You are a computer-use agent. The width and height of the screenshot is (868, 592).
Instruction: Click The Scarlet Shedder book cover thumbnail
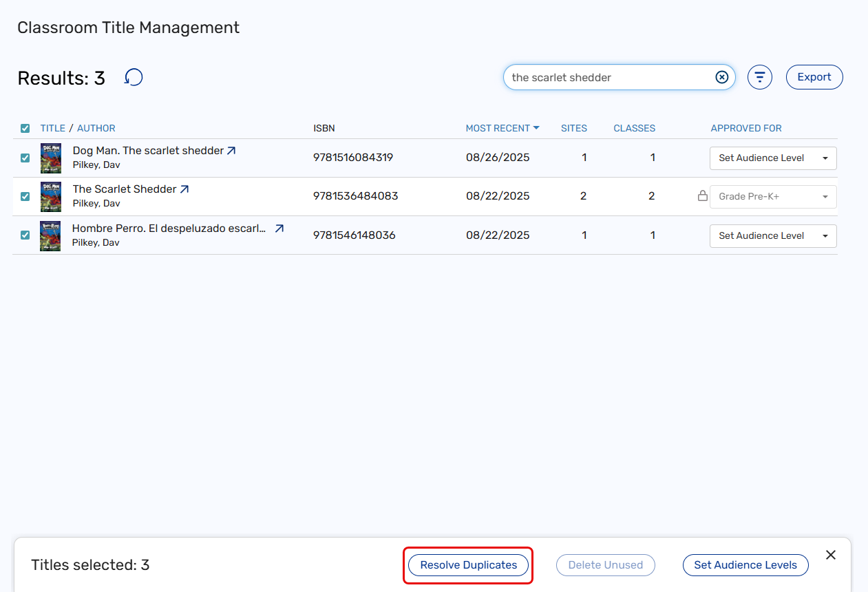click(51, 196)
